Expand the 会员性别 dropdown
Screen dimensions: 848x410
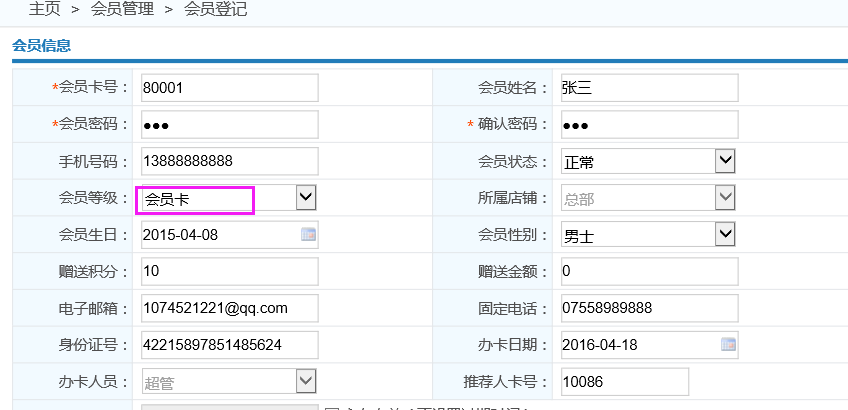(725, 234)
